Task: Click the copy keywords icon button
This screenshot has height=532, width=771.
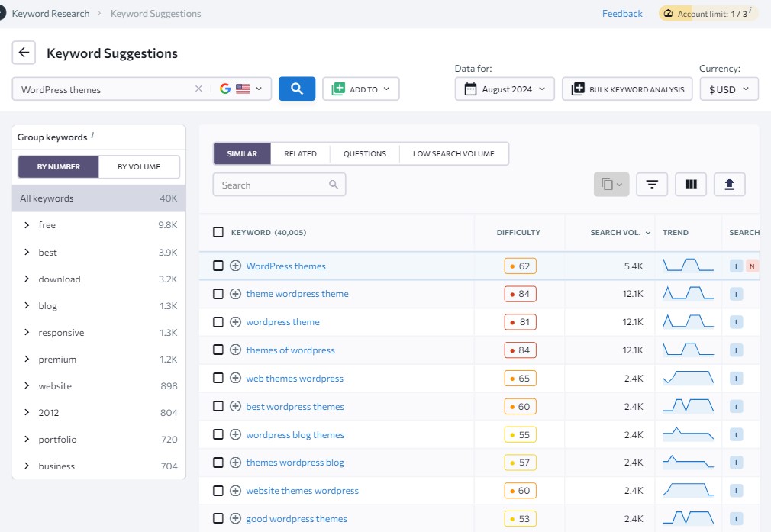Action: click(611, 184)
